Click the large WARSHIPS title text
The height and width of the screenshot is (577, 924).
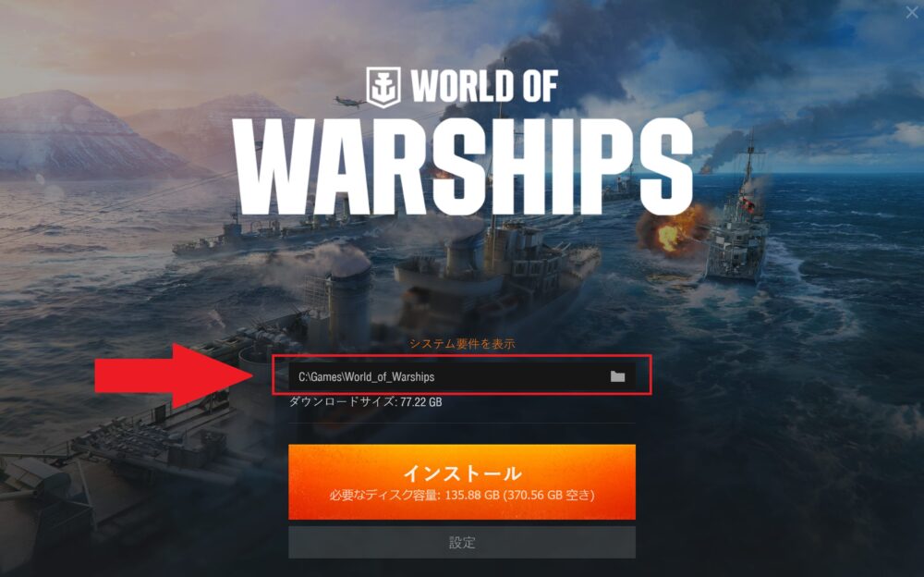463,167
